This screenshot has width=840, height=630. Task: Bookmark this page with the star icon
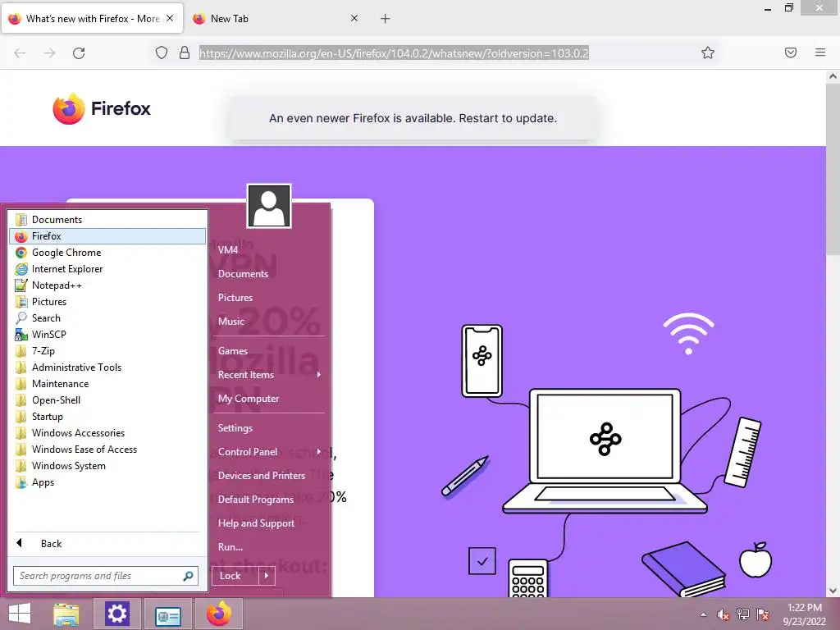[x=708, y=52]
